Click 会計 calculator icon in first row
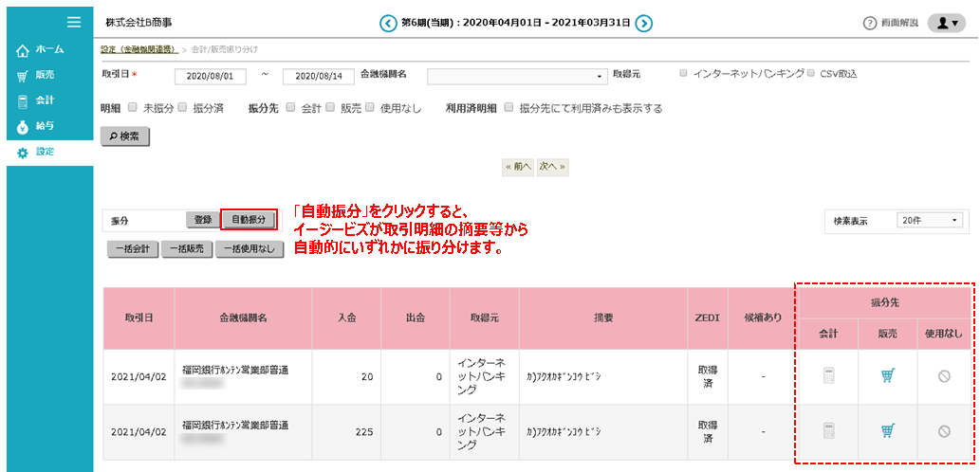Viewport: 980px width, 472px height. 829,376
